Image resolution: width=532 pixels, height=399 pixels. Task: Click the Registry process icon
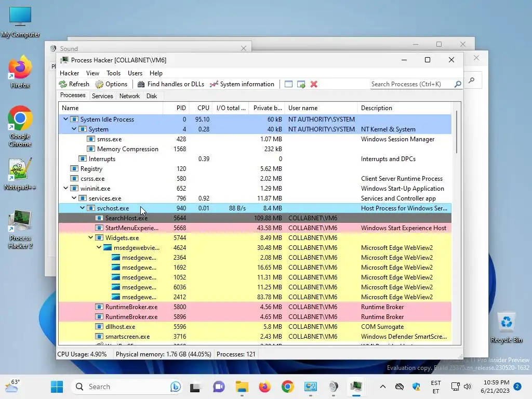pyautogui.click(x=74, y=169)
